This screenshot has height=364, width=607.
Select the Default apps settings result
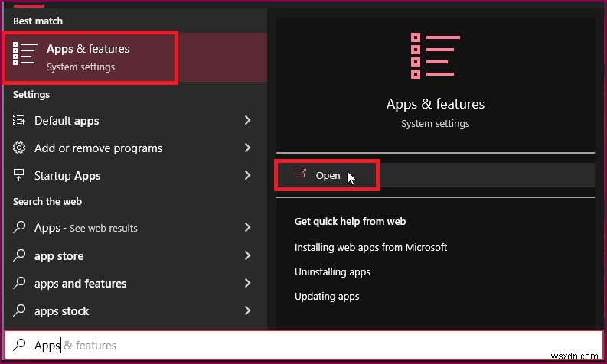click(135, 120)
